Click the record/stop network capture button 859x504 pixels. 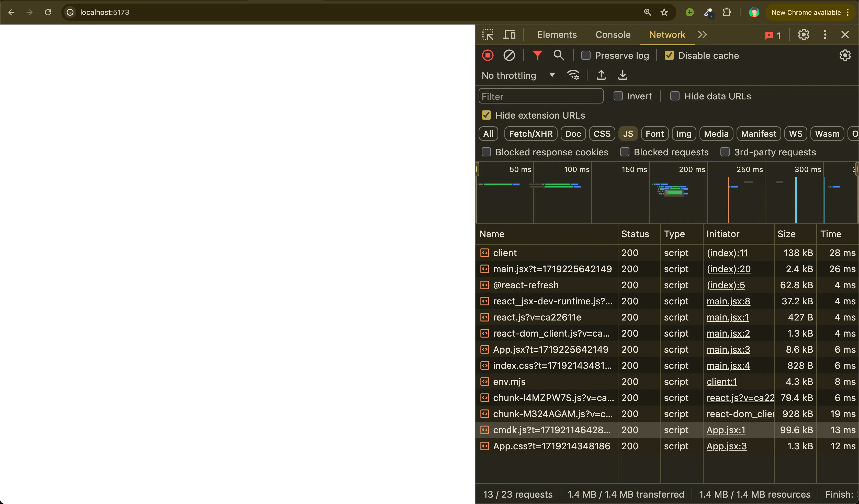pos(488,55)
